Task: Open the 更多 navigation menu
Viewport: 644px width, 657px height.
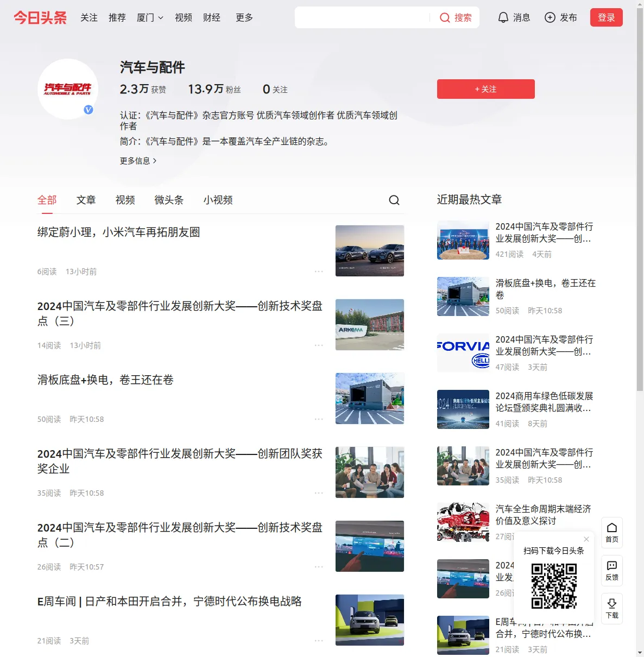Action: click(244, 17)
